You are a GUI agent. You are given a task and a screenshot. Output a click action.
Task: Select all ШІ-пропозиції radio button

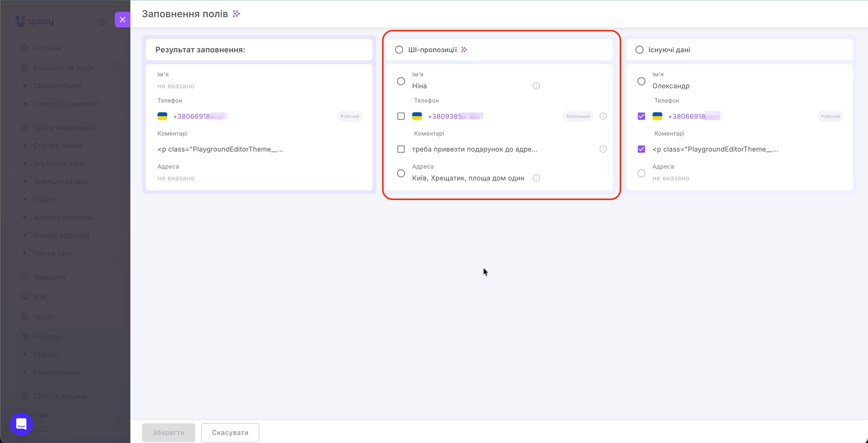pyautogui.click(x=399, y=50)
